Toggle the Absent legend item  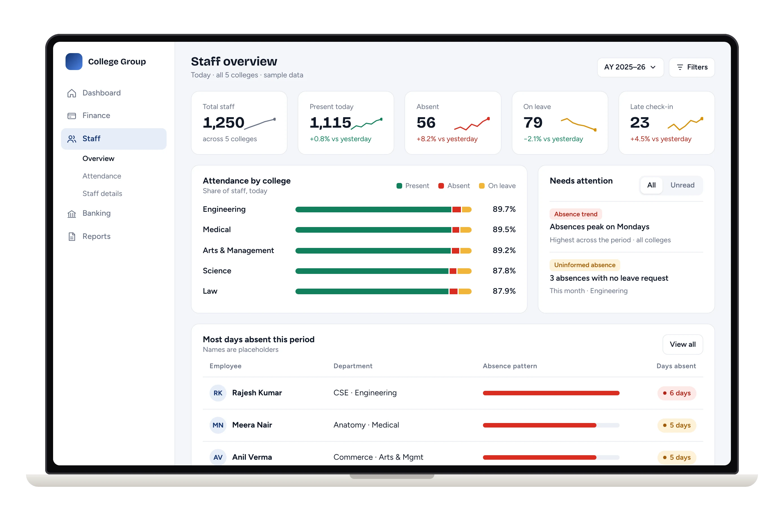454,186
